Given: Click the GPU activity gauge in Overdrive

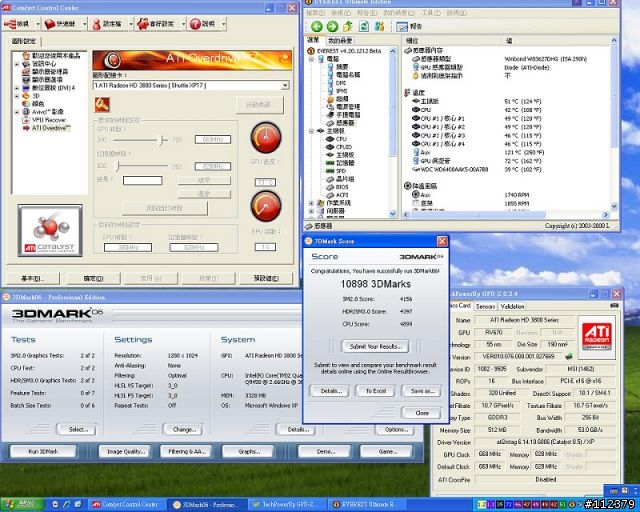Looking at the screenshot, I should 266,206.
